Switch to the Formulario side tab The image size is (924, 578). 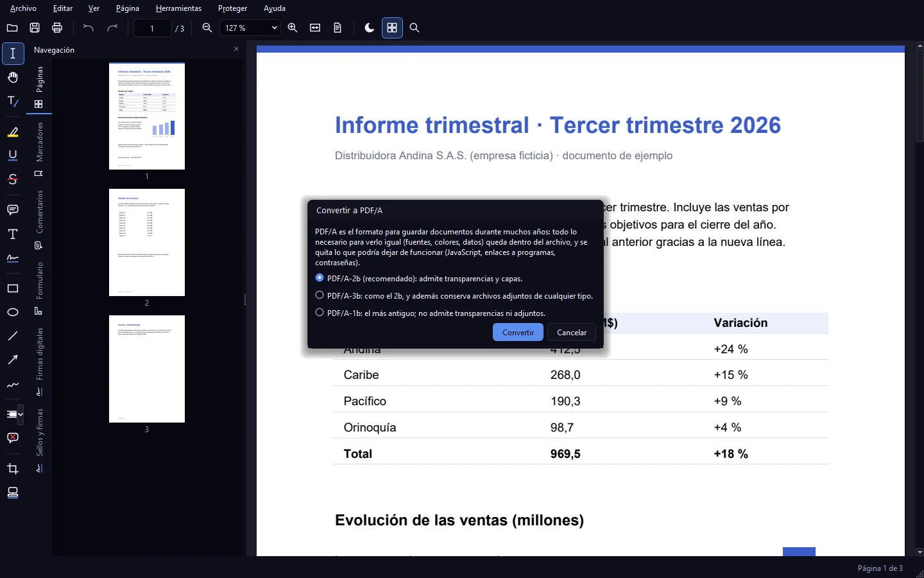point(39,288)
